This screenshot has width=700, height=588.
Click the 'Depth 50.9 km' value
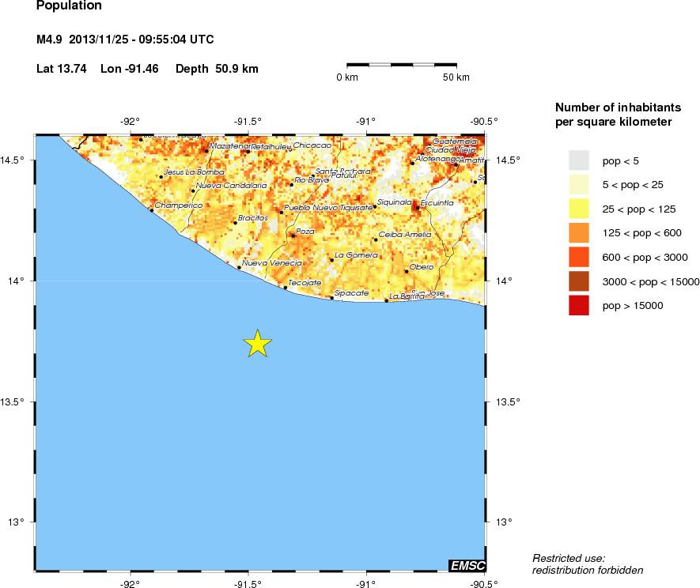[217, 69]
